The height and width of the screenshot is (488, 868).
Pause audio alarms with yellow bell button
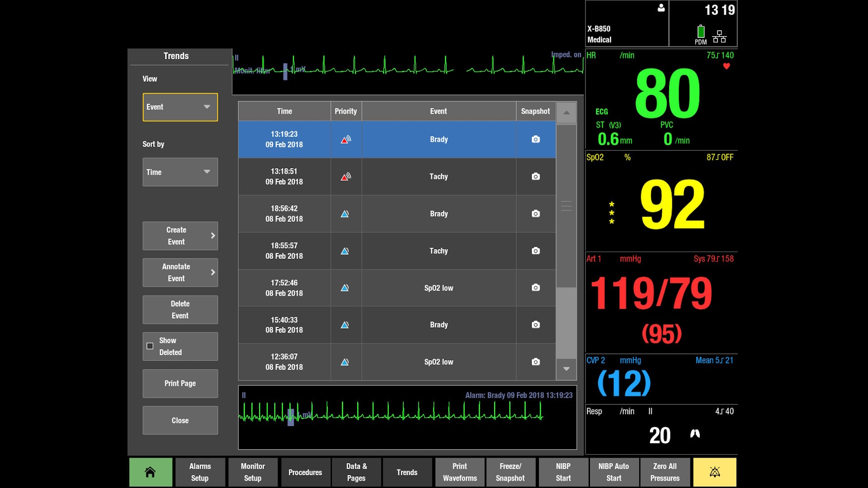click(x=715, y=472)
